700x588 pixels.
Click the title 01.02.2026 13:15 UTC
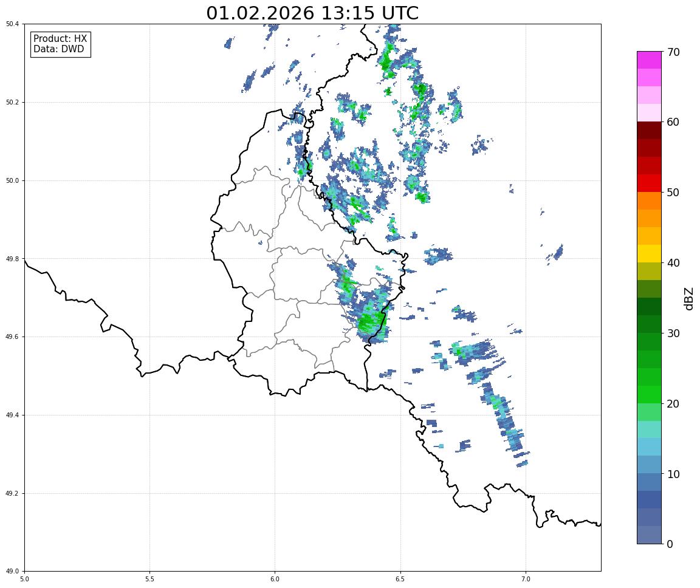click(x=312, y=13)
